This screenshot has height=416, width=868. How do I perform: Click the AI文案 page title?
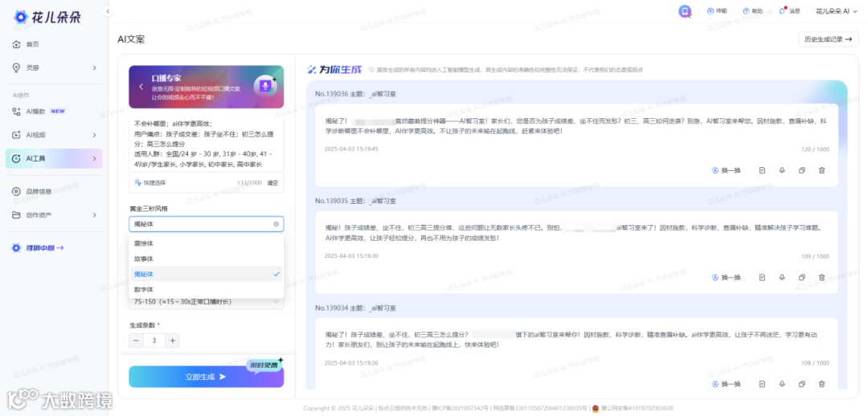coord(131,39)
